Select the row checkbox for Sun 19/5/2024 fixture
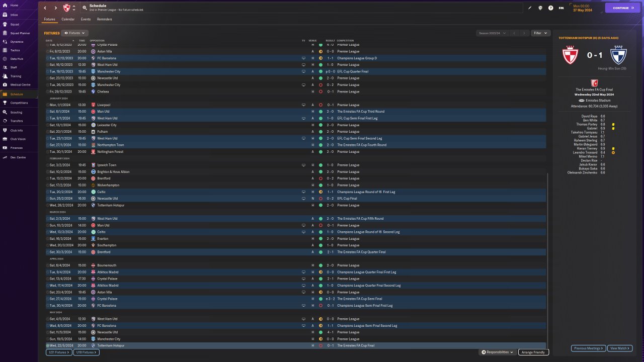This screenshot has width=644, height=362. pyautogui.click(x=48, y=339)
